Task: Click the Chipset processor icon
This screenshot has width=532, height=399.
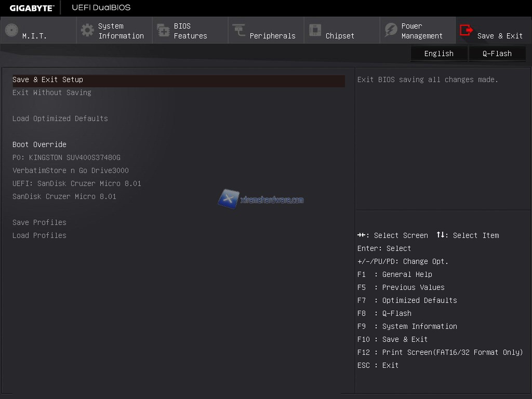Action: (x=315, y=30)
